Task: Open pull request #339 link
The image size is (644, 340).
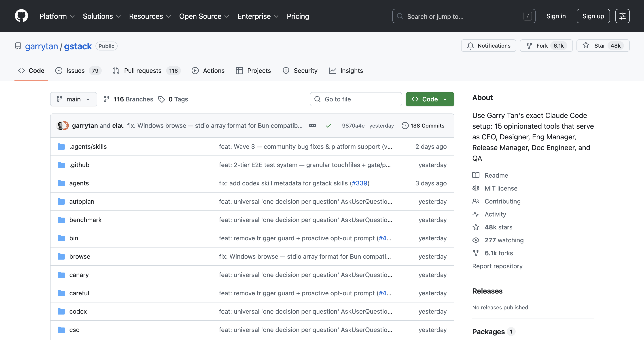Action: coord(360,183)
